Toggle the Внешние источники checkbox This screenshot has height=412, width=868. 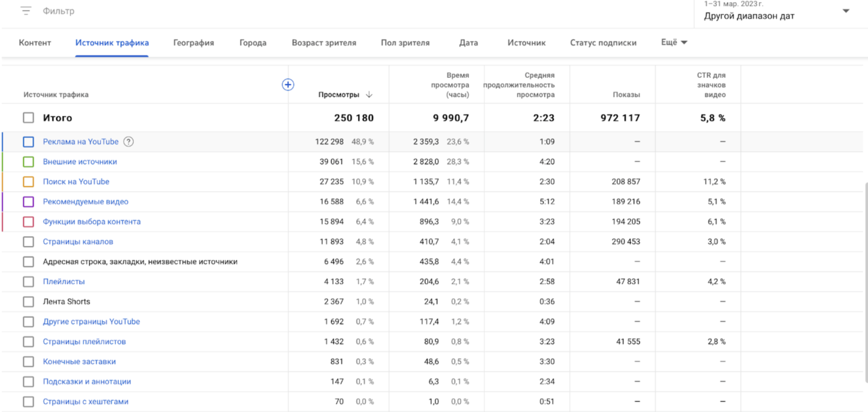tap(28, 162)
